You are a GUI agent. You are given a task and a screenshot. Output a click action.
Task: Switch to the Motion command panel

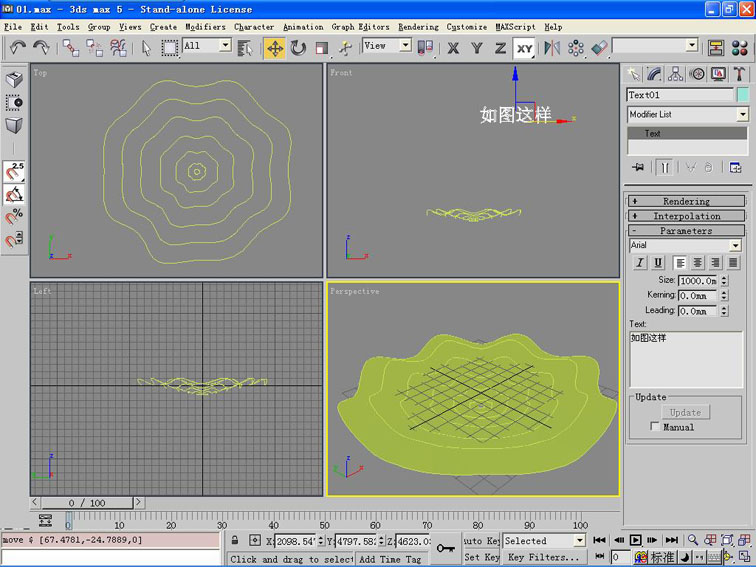(x=697, y=74)
